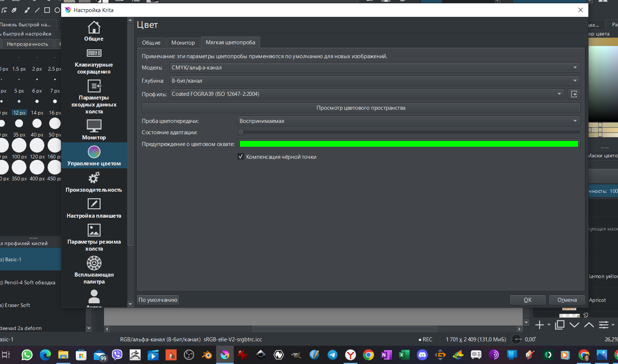The height and width of the screenshot is (364, 618).
Task: Move layer up with the up chevron
Action: (589, 325)
